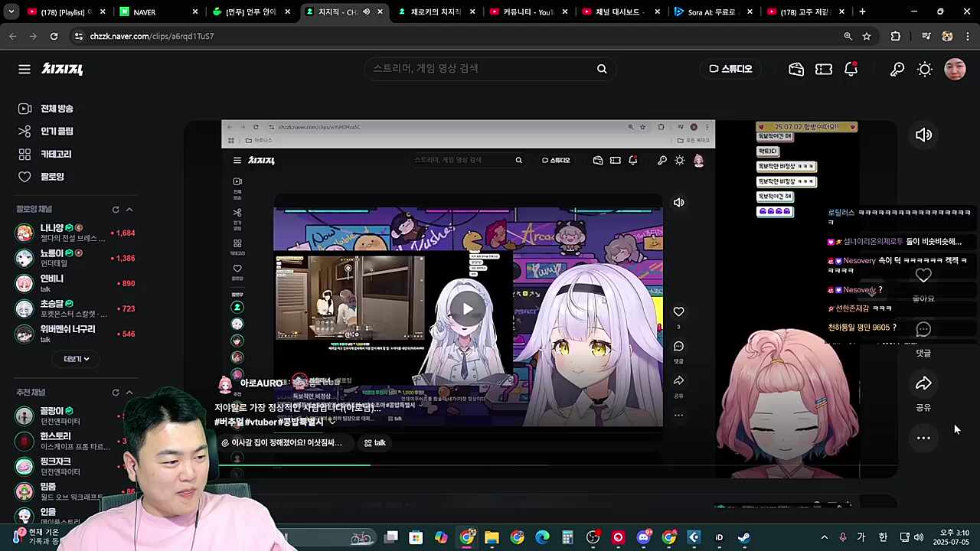Switch to the Sora AI tab

714,12
